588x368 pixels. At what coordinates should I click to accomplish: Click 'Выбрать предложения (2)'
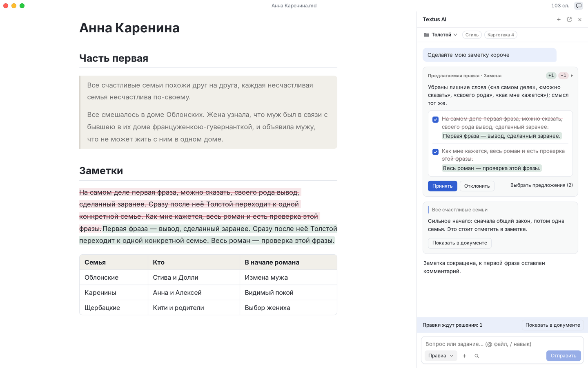tap(541, 185)
